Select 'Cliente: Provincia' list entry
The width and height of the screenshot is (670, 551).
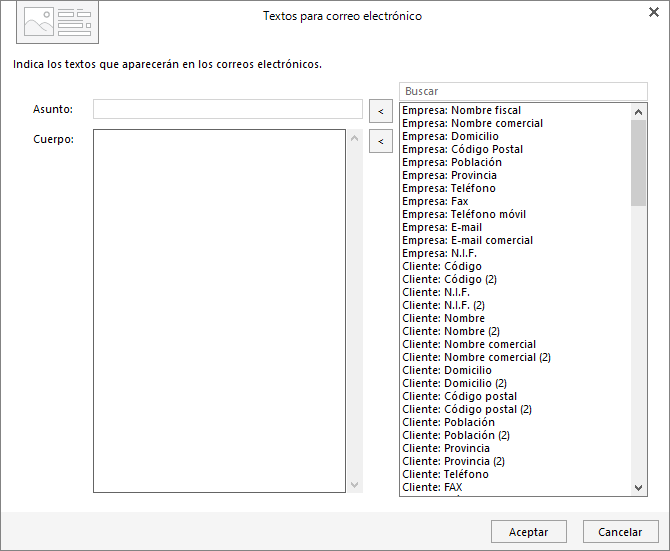pos(516,448)
